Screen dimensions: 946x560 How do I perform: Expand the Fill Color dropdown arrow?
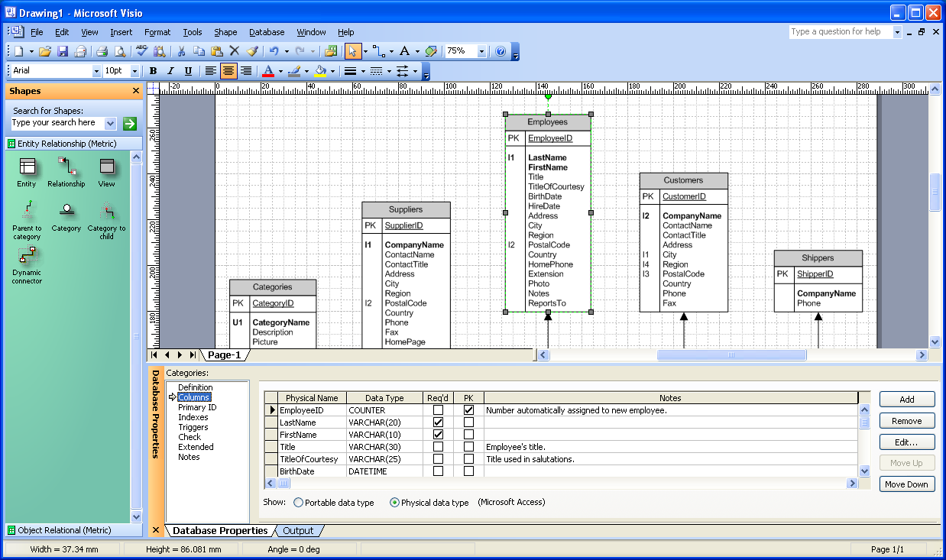coord(332,71)
